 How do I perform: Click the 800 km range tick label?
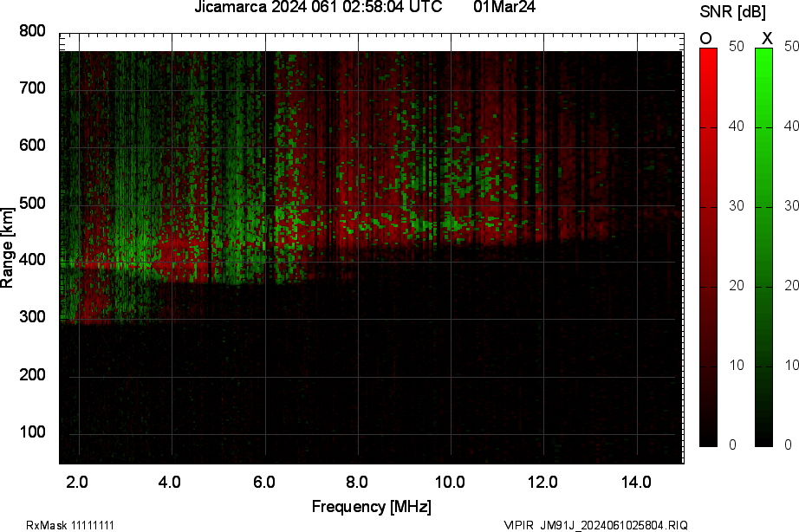click(32, 31)
